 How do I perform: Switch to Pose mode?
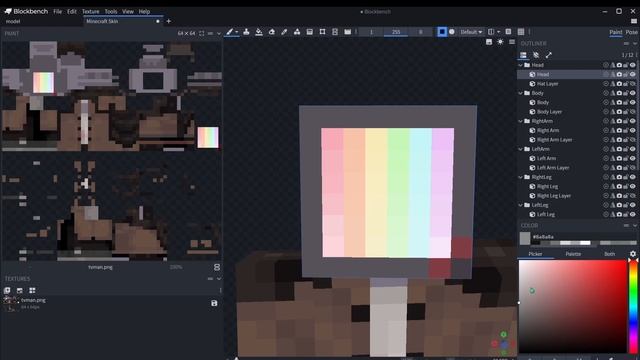631,32
